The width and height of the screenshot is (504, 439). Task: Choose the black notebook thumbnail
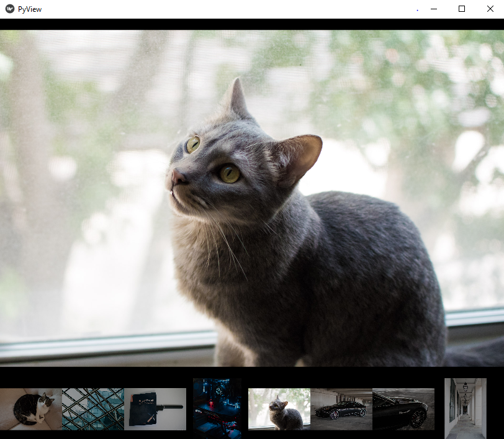point(155,409)
